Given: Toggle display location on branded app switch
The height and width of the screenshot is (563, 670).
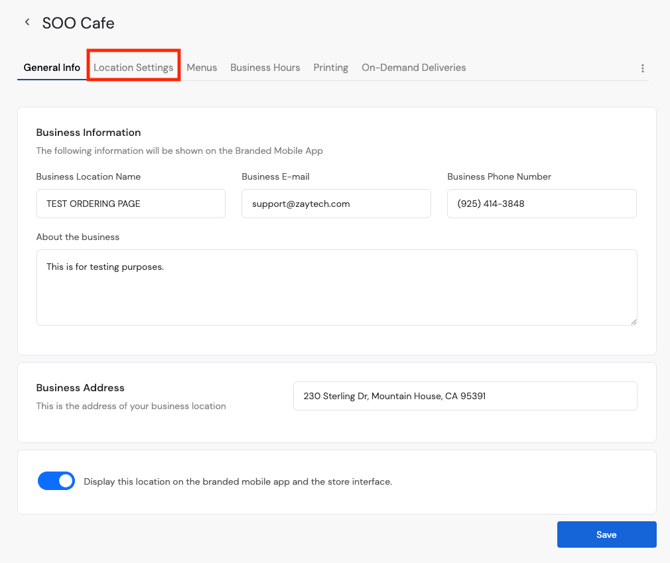Looking at the screenshot, I should [x=56, y=481].
